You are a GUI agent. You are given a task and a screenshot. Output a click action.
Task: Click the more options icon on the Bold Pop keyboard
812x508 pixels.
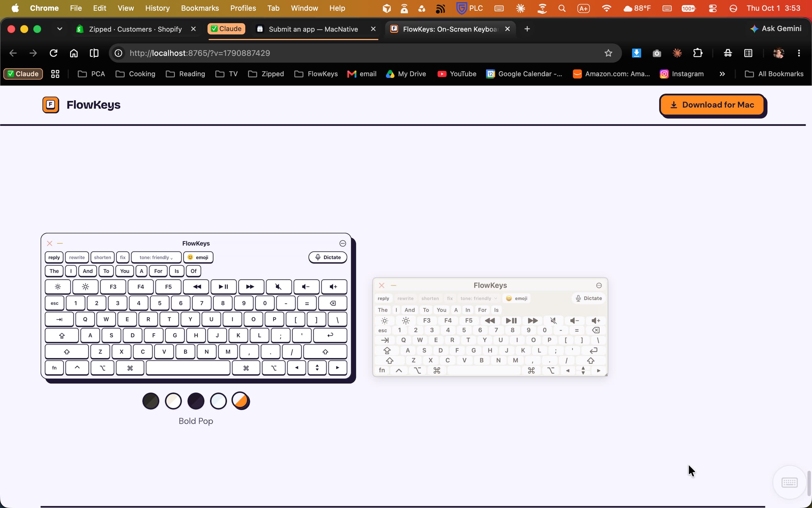pyautogui.click(x=342, y=243)
